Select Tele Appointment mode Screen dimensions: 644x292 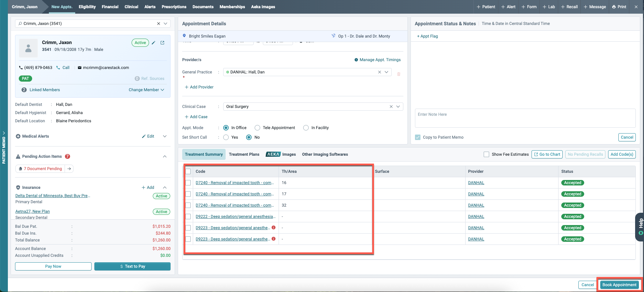tap(257, 128)
